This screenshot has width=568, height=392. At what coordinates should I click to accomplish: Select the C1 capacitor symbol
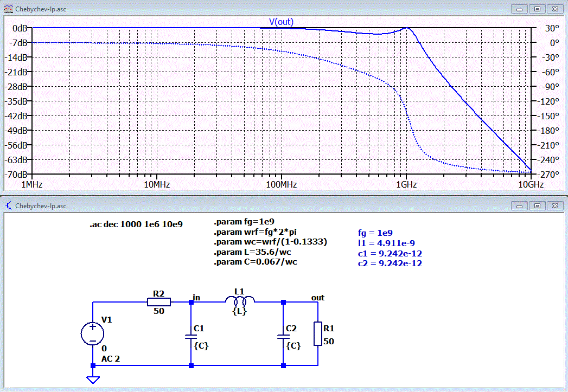191,337
